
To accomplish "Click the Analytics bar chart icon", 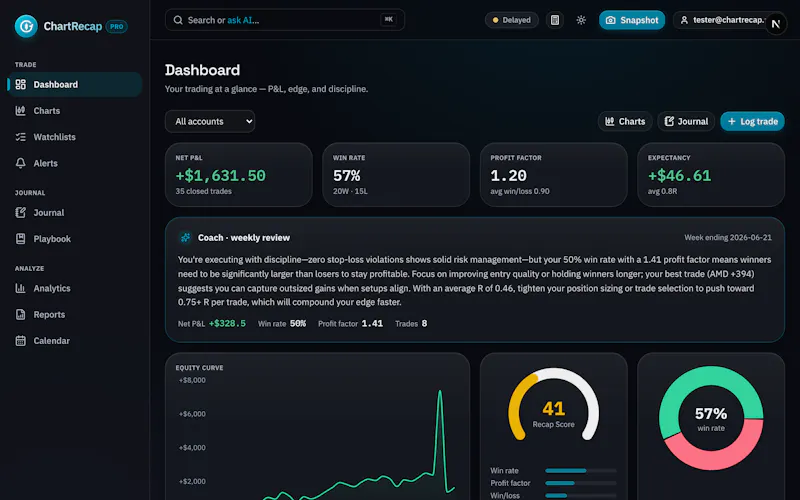I will 20,288.
